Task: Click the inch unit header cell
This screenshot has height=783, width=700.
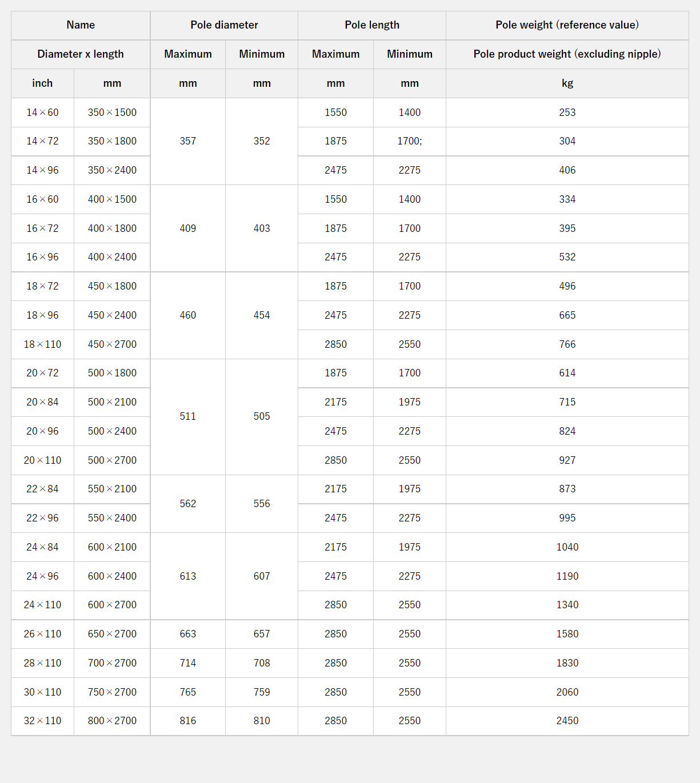Action: [42, 83]
